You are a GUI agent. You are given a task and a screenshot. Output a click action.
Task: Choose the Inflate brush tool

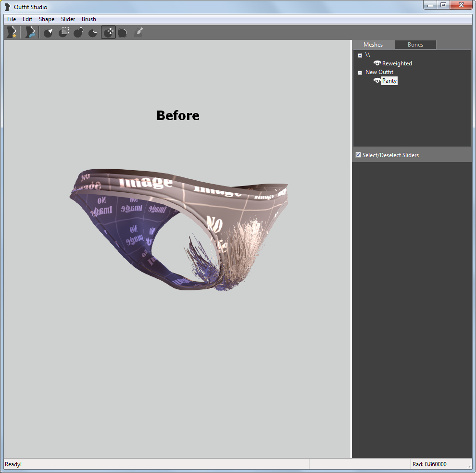pos(78,33)
